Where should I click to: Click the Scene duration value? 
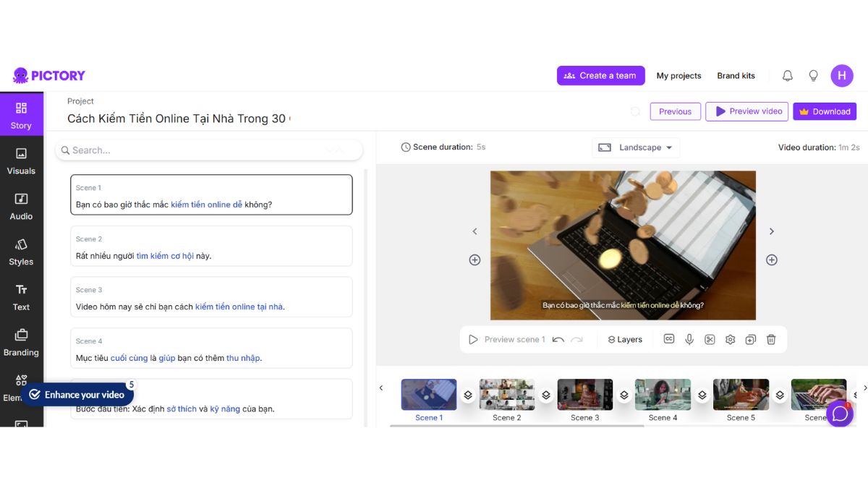tap(481, 147)
